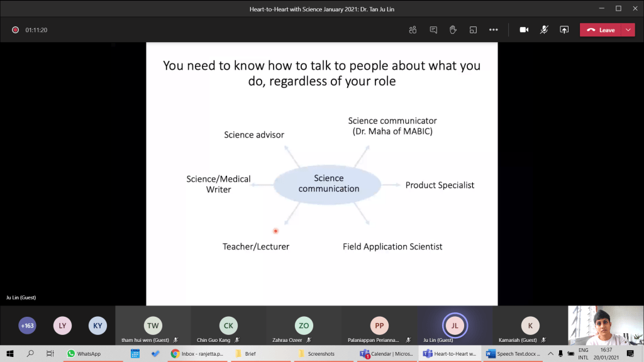Screen dimensions: 644x362
Task: Open the share content tray
Action: 564,30
